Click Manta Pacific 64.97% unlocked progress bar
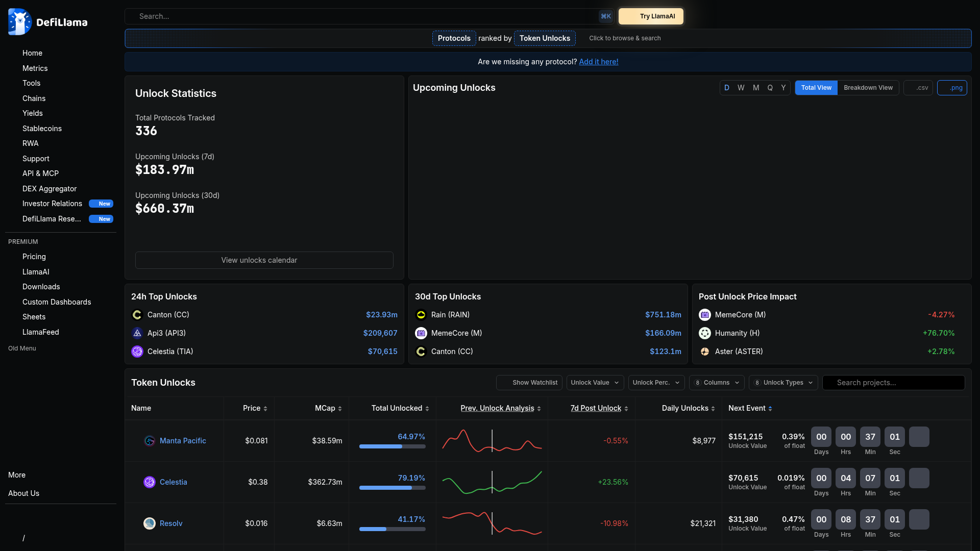The width and height of the screenshot is (980, 551). 392,446
